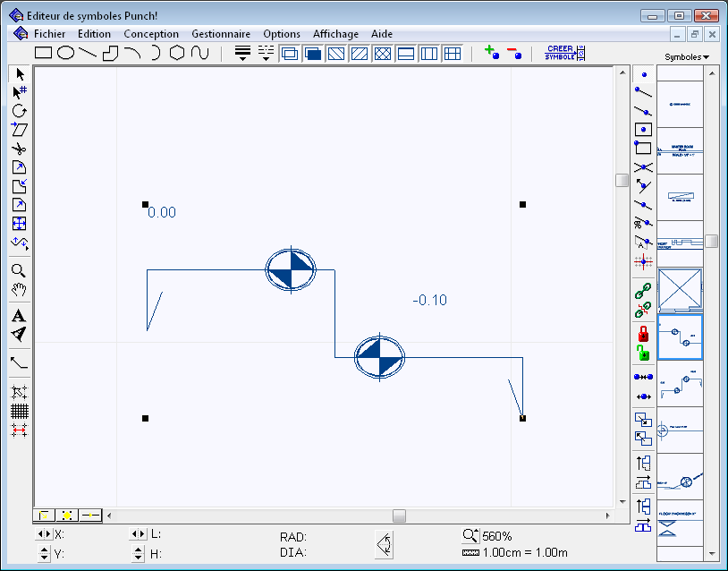Click the Creer Symbole button
The height and width of the screenshot is (571, 728).
point(564,53)
